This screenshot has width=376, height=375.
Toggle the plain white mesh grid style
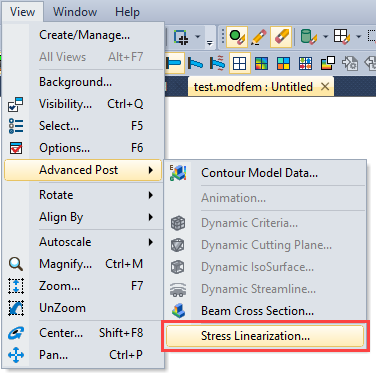click(239, 63)
